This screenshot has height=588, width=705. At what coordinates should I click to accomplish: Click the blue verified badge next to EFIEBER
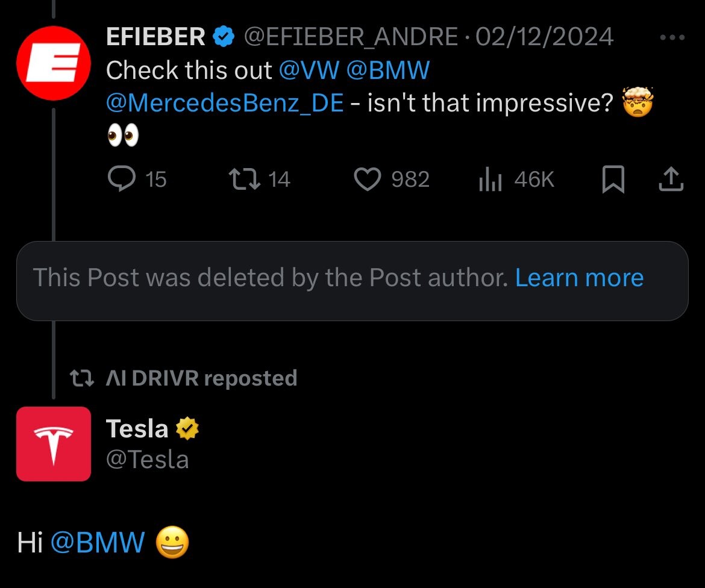coord(224,38)
